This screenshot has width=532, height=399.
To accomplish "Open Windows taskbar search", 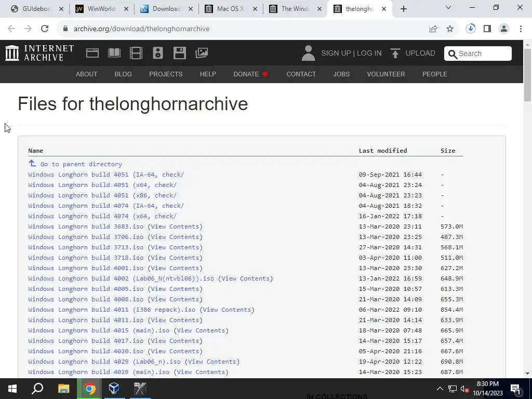I will pyautogui.click(x=37, y=389).
